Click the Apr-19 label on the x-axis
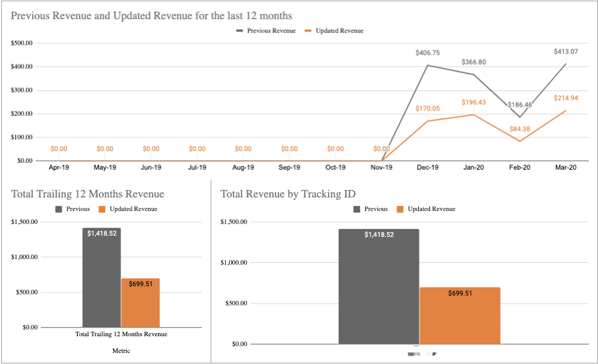The image size is (598, 364). pos(59,167)
